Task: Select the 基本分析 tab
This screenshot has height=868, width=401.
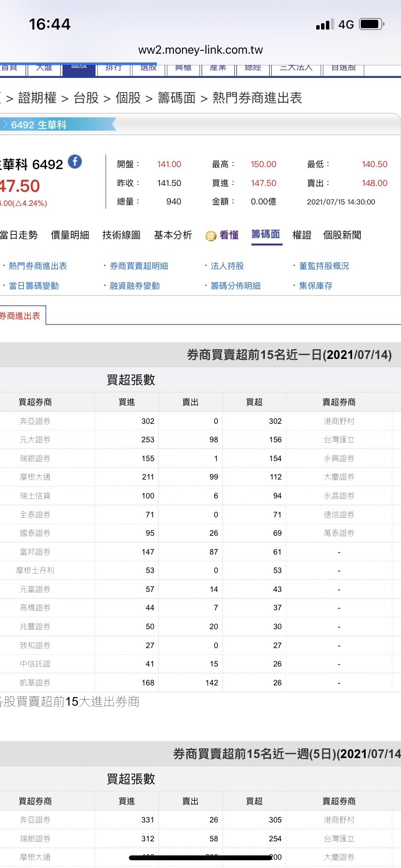Action: (x=173, y=235)
